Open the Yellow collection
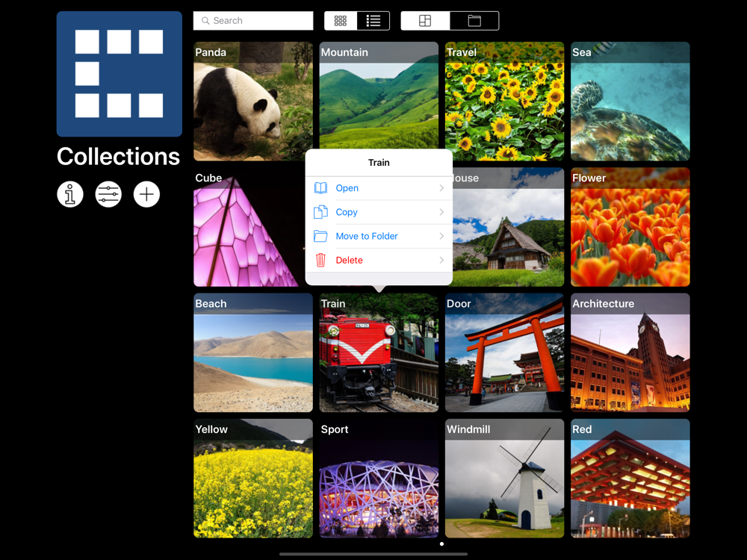 [x=253, y=479]
